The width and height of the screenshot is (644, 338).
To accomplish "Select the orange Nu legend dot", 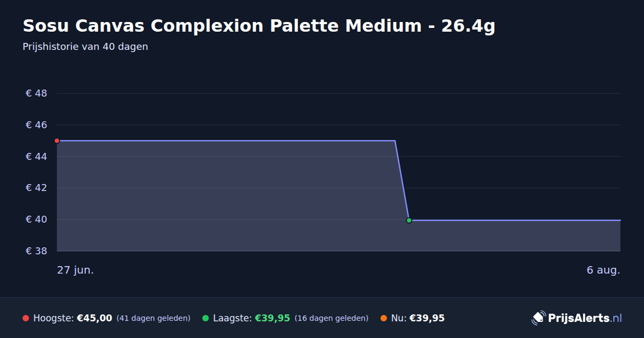I will pos(384,318).
